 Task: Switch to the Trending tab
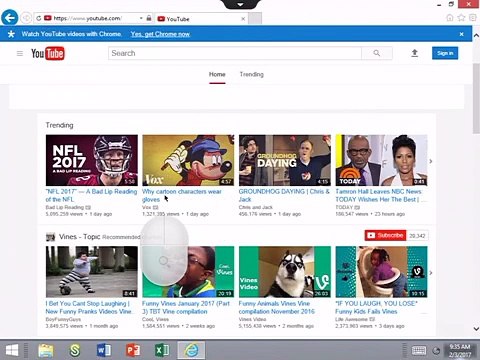click(252, 74)
